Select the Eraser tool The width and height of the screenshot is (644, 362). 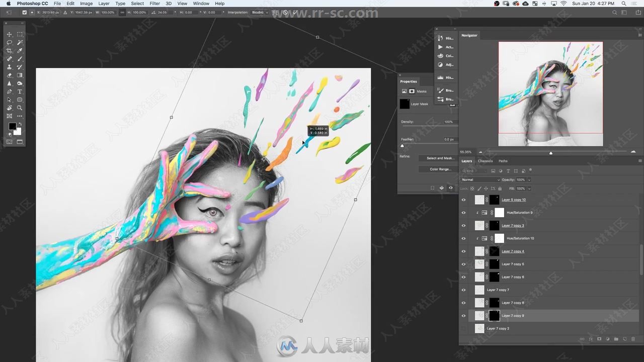pyautogui.click(x=9, y=75)
